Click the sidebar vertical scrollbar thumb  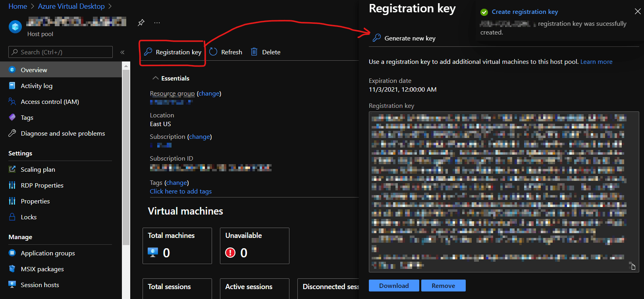126,157
